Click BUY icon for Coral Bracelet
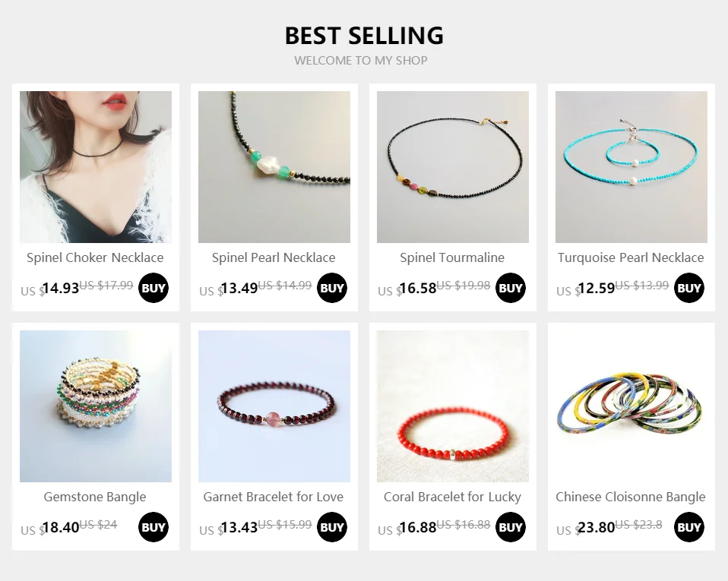728x581 pixels. (510, 527)
